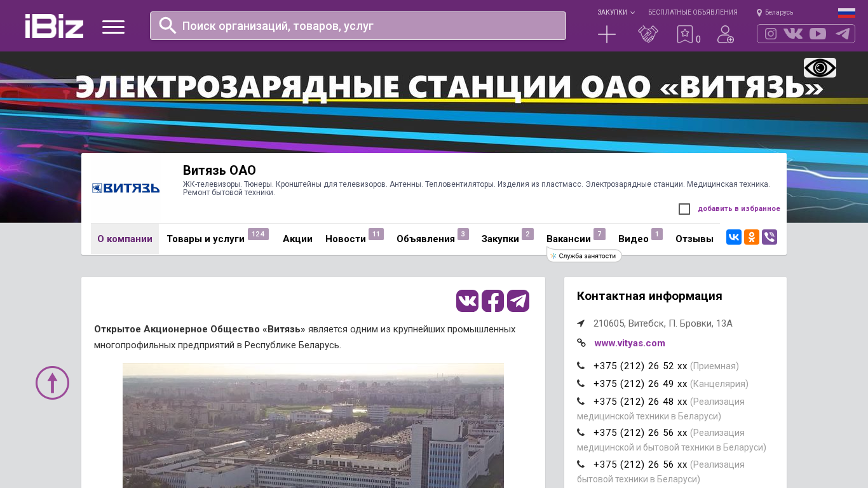The image size is (868, 488).
Task: Click phone number +375 (212) 26 52 xx
Action: pos(641,366)
